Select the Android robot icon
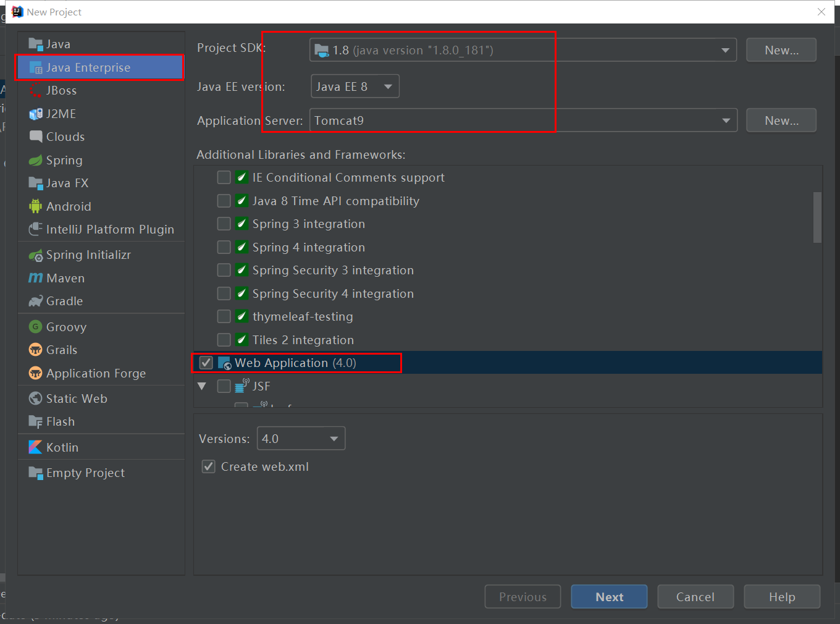The image size is (840, 624). (x=36, y=206)
